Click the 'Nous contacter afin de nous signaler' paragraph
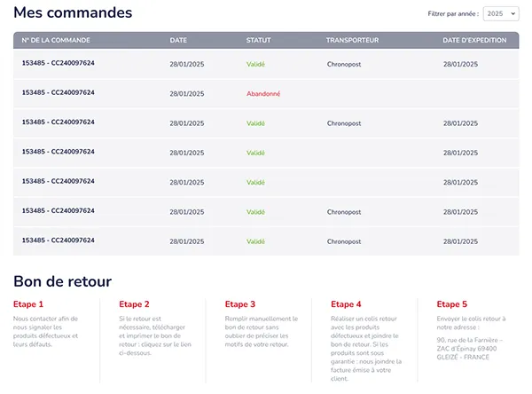The image size is (532, 394). (x=46, y=332)
